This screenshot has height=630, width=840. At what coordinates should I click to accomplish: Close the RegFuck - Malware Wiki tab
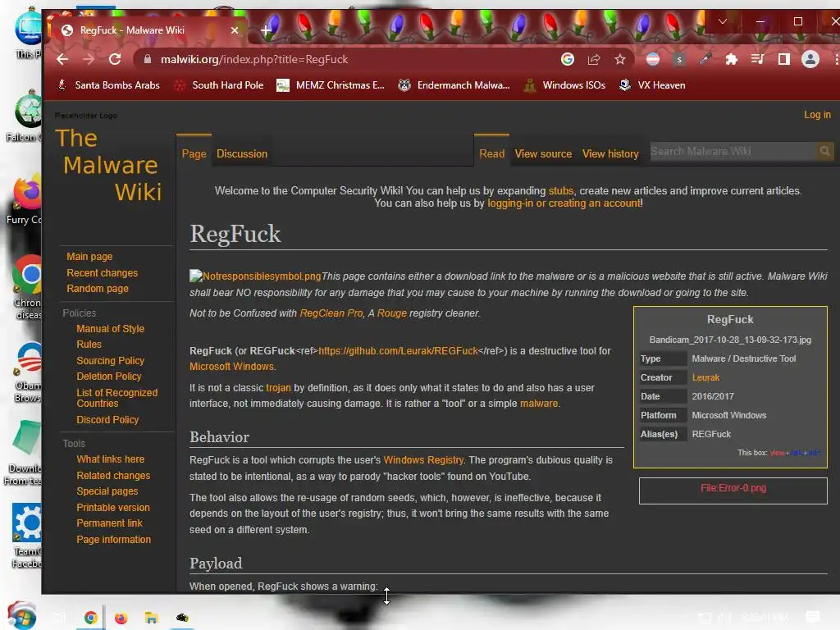(x=235, y=30)
